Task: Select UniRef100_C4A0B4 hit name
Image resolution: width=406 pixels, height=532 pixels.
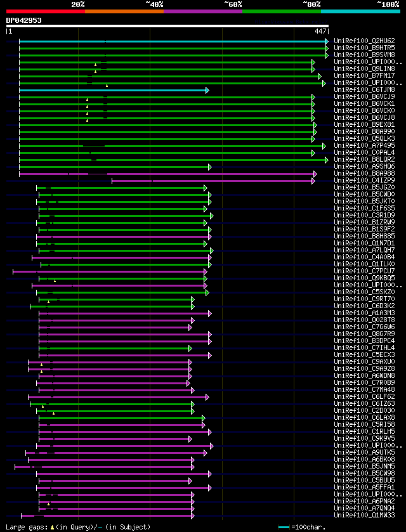Action: pos(364,257)
